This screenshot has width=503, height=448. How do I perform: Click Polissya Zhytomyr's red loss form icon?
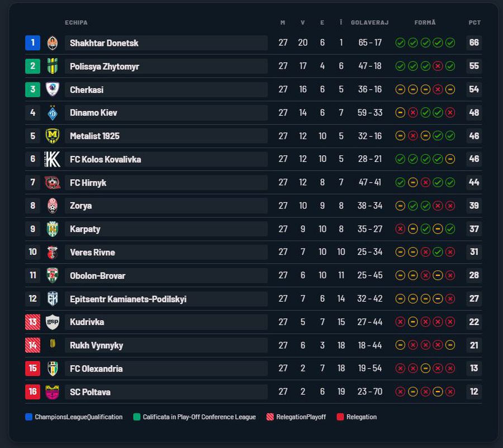tap(438, 66)
